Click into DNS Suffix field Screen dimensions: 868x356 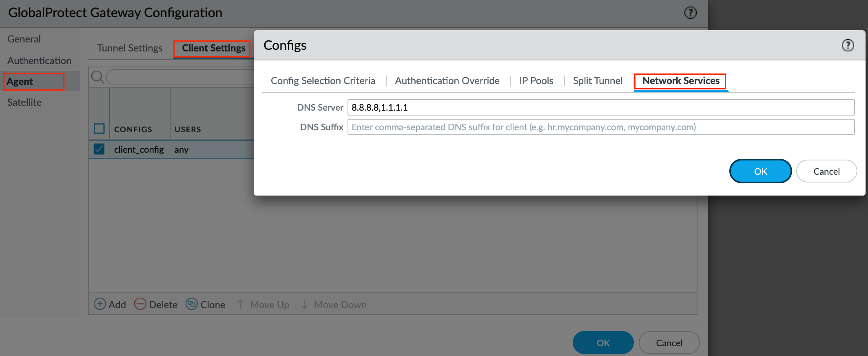(601, 127)
